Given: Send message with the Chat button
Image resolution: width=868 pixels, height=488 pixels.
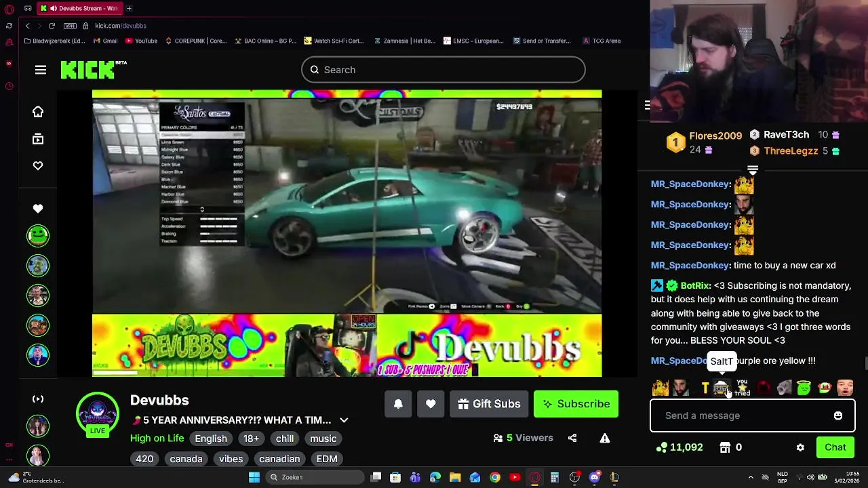Looking at the screenshot, I should [835, 447].
